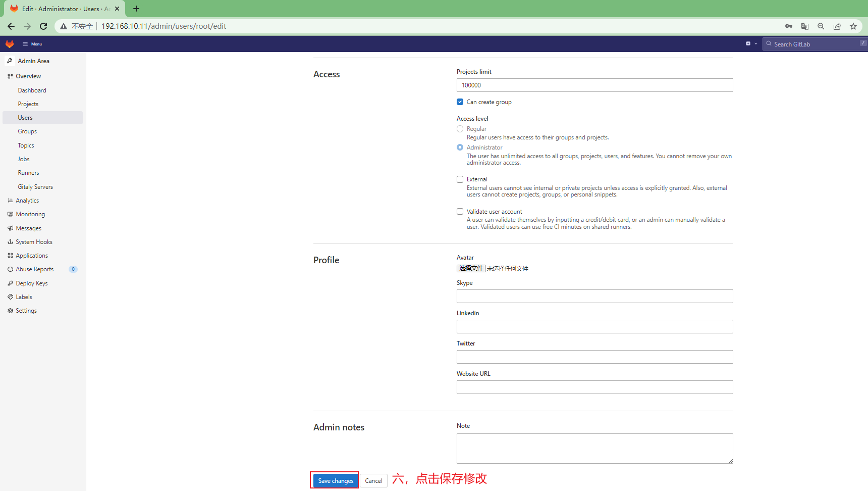The height and width of the screenshot is (491, 868).
Task: Focus the Search GitLab field
Action: pos(815,44)
